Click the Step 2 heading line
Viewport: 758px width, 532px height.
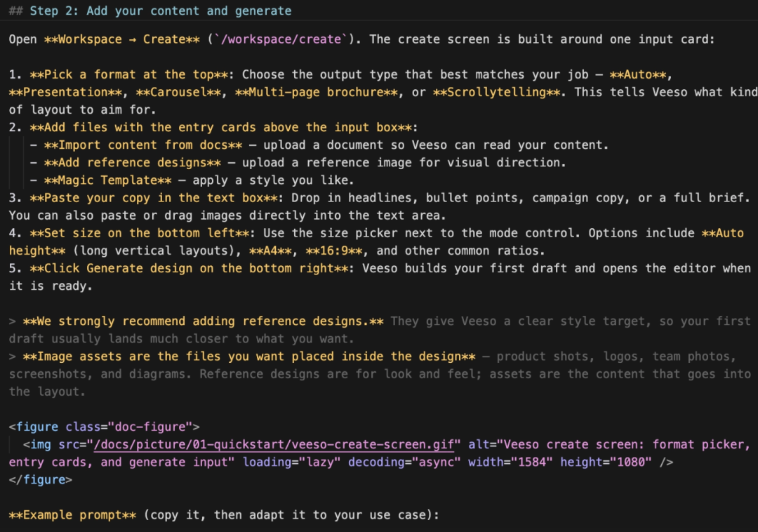point(150,11)
